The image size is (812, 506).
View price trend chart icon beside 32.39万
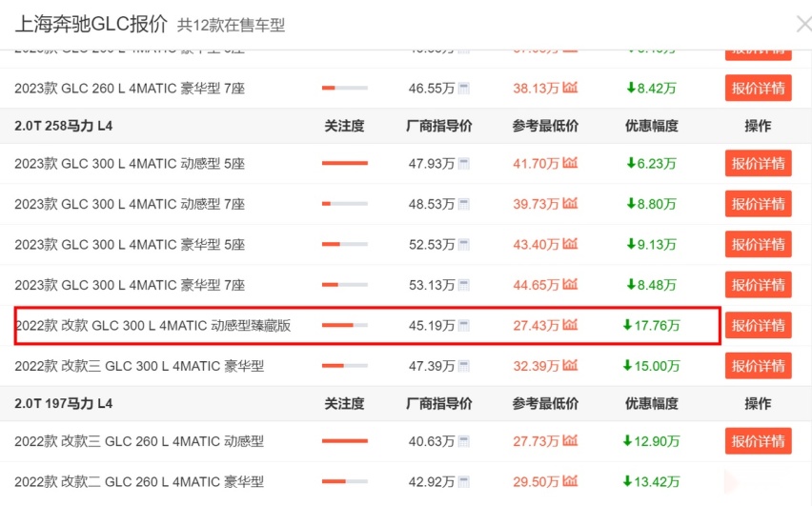coord(570,365)
